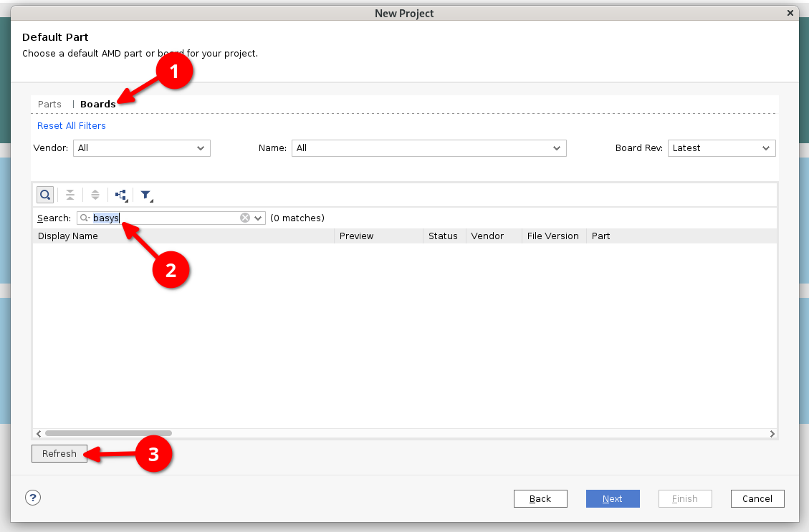Click the disabled Finish button

coord(684,498)
